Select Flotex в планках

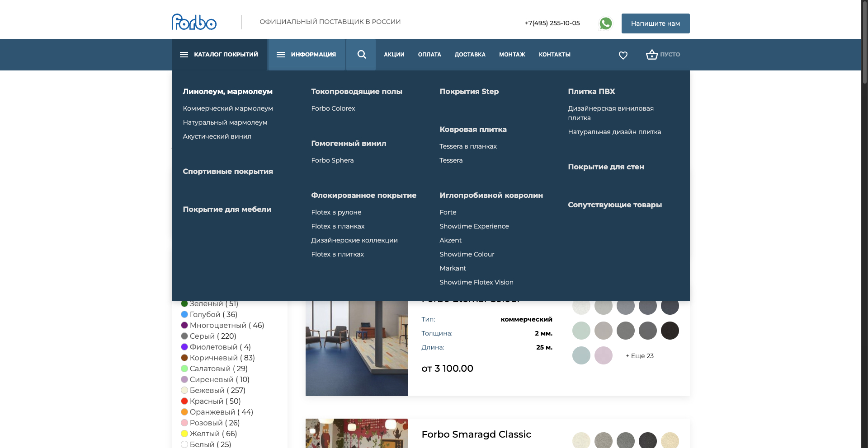coord(338,226)
